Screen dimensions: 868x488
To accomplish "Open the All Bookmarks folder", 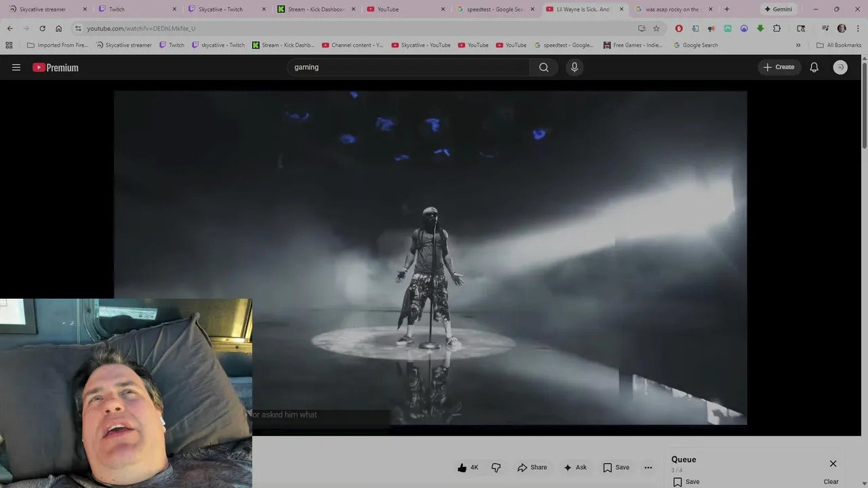I will click(839, 45).
